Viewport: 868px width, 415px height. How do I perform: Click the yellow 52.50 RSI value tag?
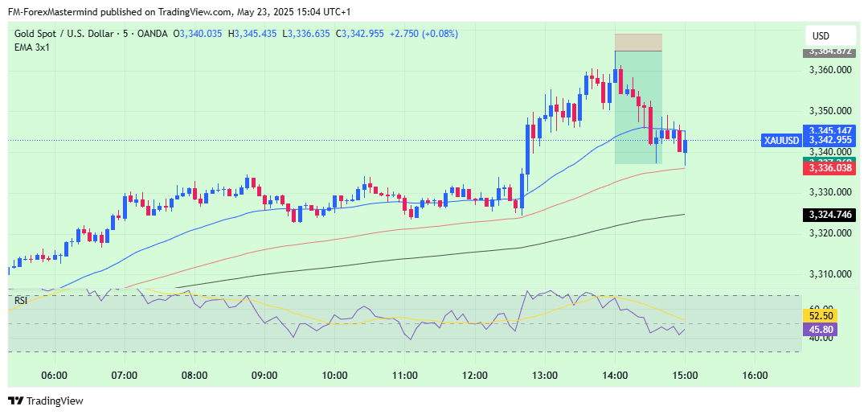click(x=819, y=316)
